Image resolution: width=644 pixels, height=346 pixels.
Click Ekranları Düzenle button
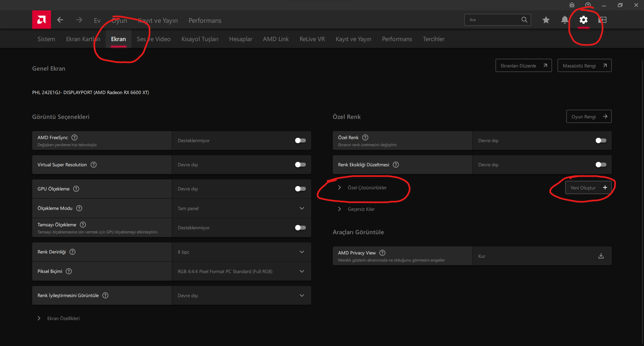pos(524,65)
